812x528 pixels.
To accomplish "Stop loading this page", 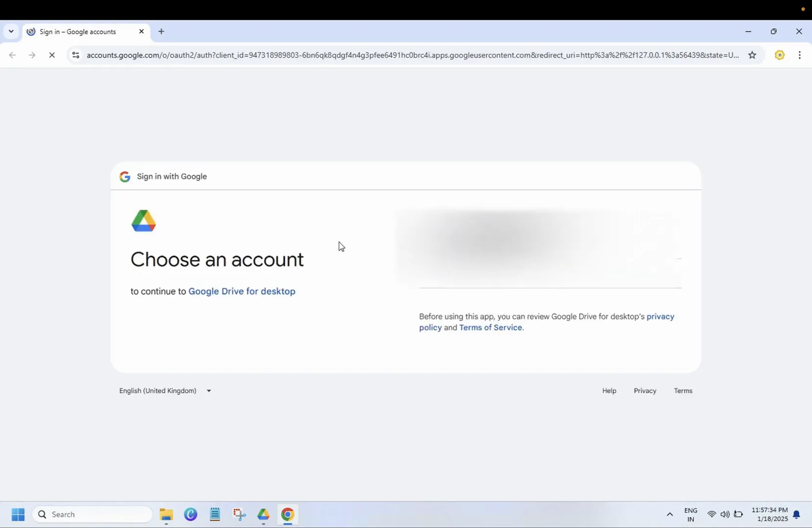I will click(x=52, y=55).
